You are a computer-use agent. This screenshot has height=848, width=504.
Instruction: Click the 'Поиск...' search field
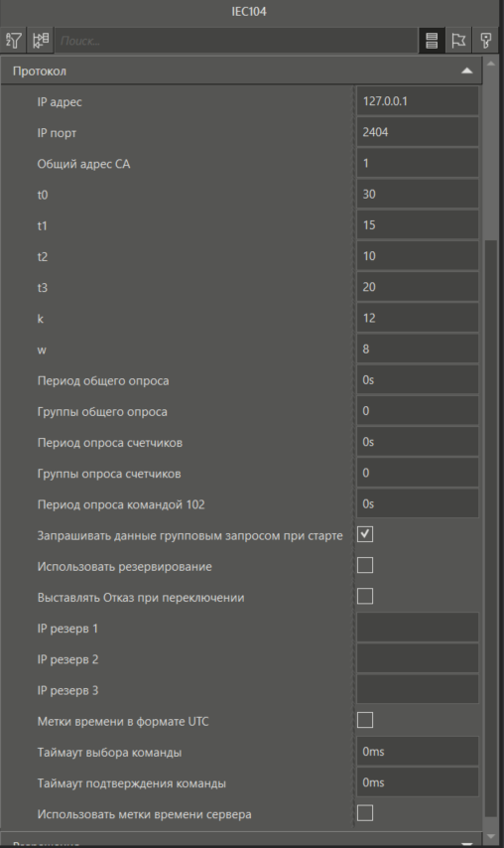(x=236, y=41)
